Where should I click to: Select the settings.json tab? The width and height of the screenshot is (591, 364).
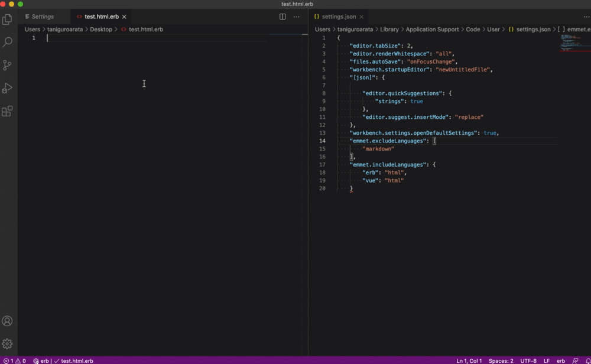[x=339, y=17]
